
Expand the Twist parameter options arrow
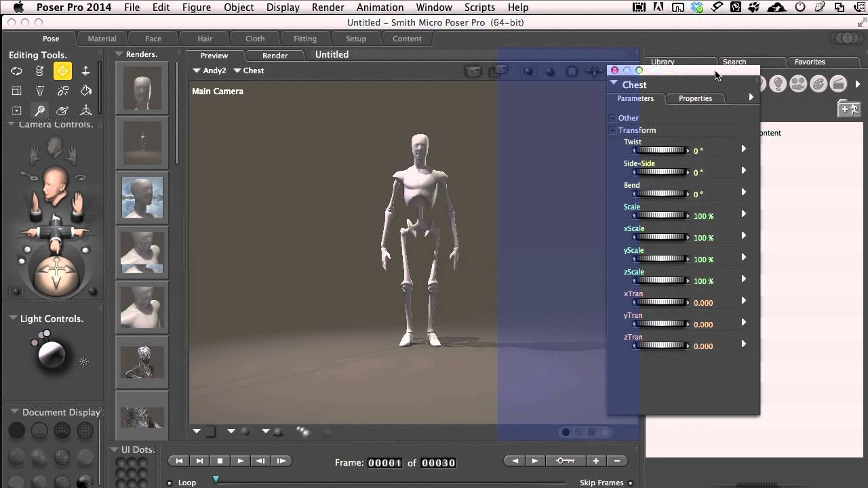point(744,148)
